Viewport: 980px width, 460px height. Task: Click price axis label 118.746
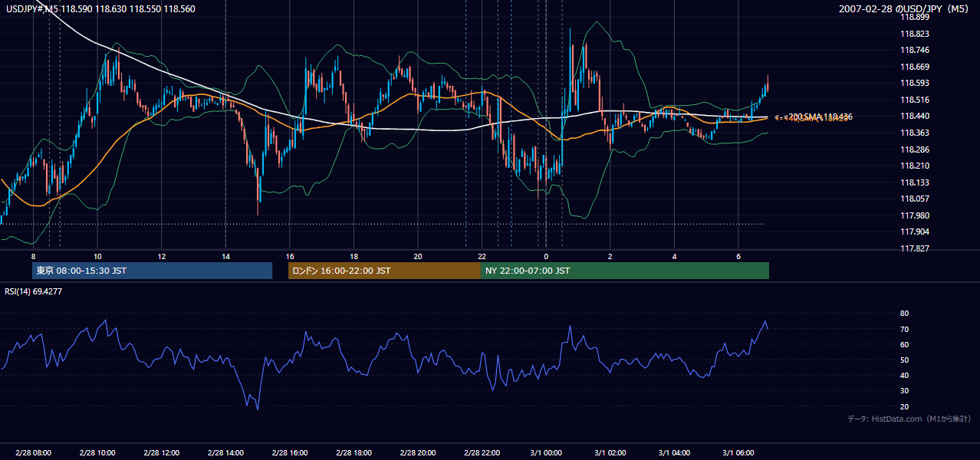click(x=913, y=50)
